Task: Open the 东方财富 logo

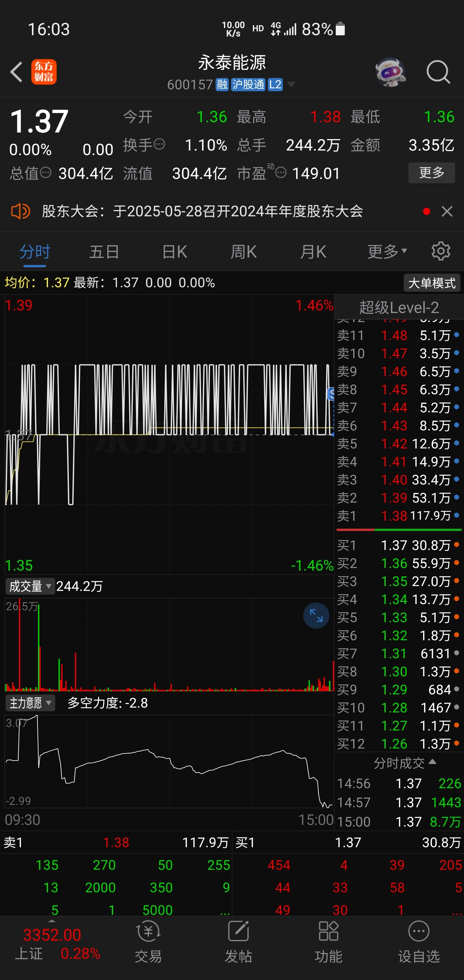Action: [44, 72]
